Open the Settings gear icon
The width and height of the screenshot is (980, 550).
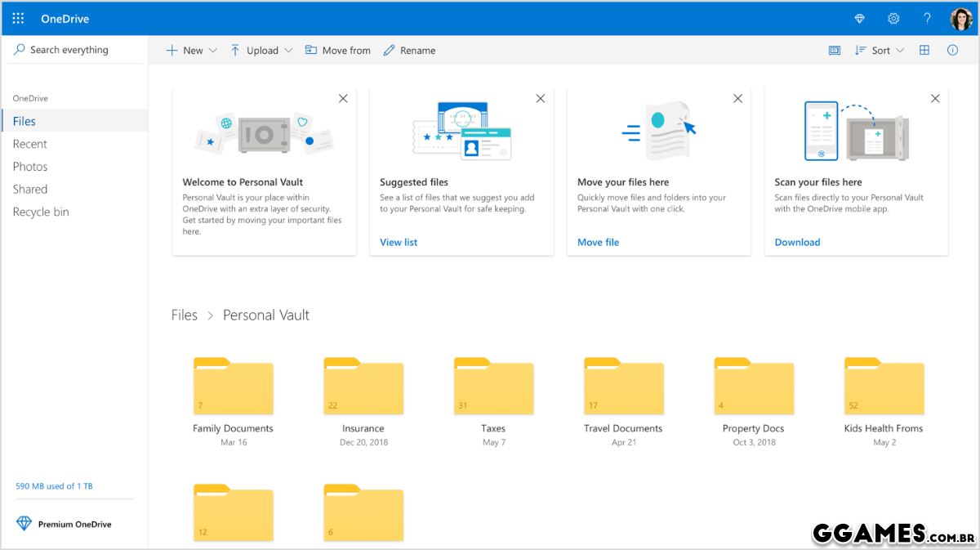pos(893,18)
